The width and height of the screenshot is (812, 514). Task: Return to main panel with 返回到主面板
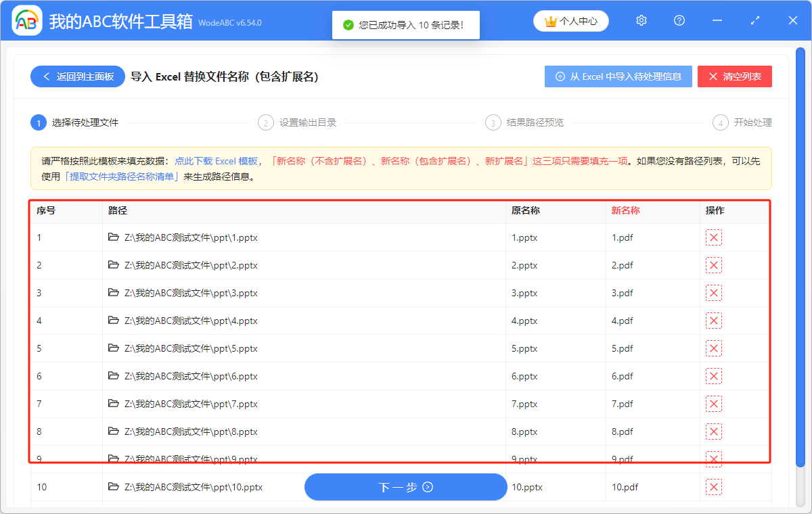(x=78, y=77)
